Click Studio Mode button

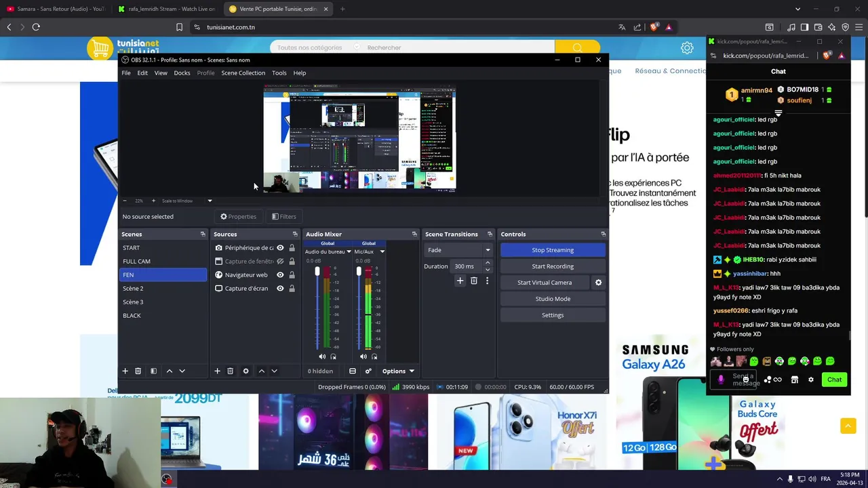pos(553,299)
